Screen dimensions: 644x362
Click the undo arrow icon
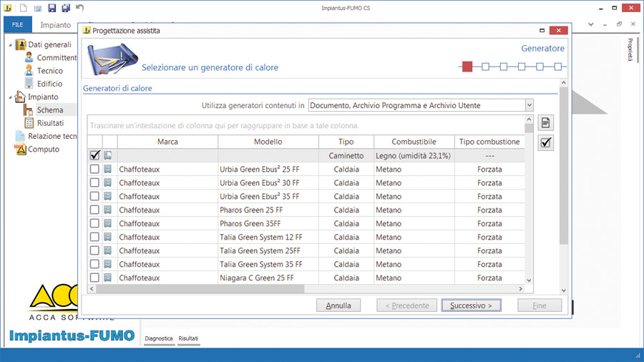(79, 7)
